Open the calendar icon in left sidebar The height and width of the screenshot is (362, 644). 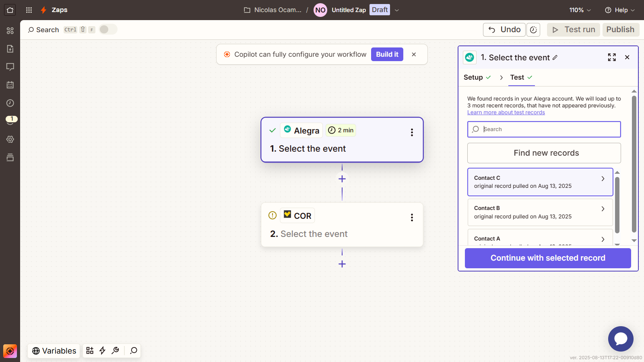[10, 85]
